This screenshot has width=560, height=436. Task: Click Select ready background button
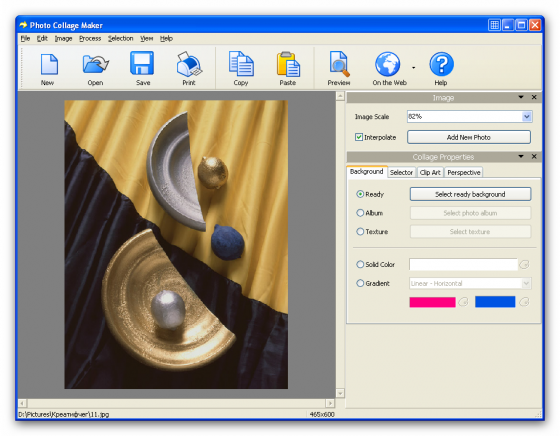[x=470, y=194]
